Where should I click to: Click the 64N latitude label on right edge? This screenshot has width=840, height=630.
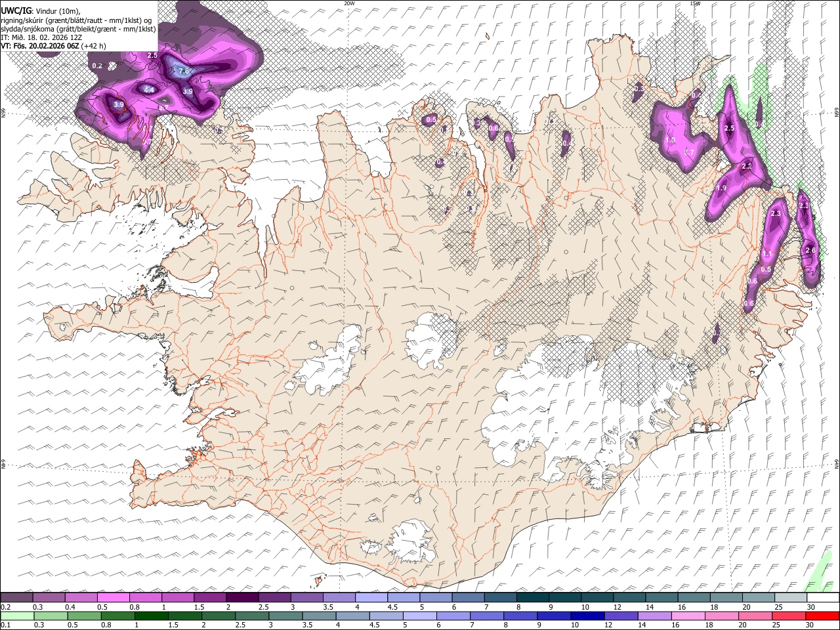(x=837, y=463)
